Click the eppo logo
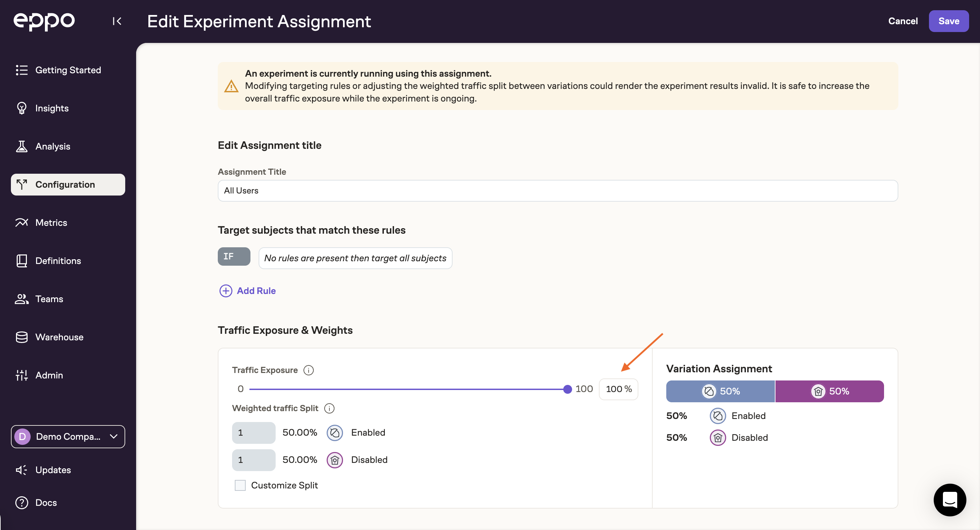 44,21
